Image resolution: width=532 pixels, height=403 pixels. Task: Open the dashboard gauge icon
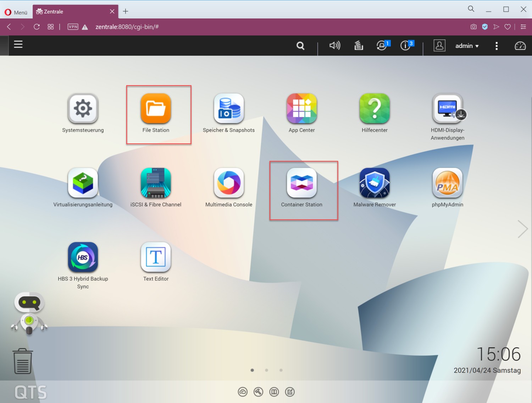(520, 46)
